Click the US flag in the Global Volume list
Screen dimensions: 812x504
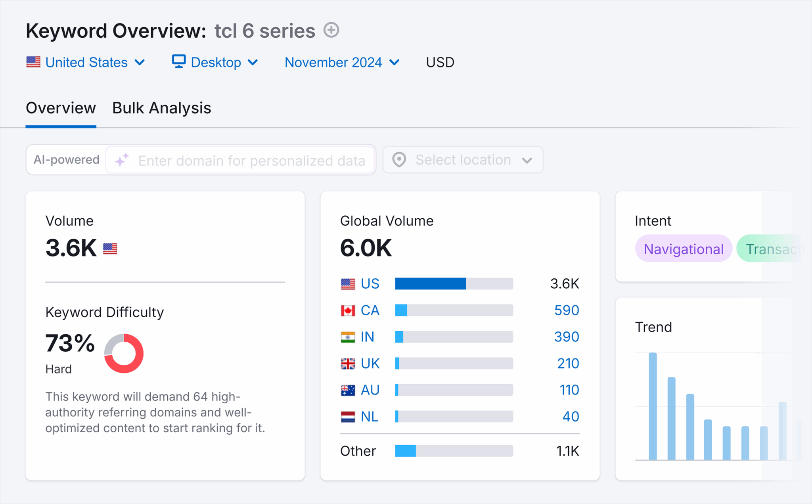[348, 284]
